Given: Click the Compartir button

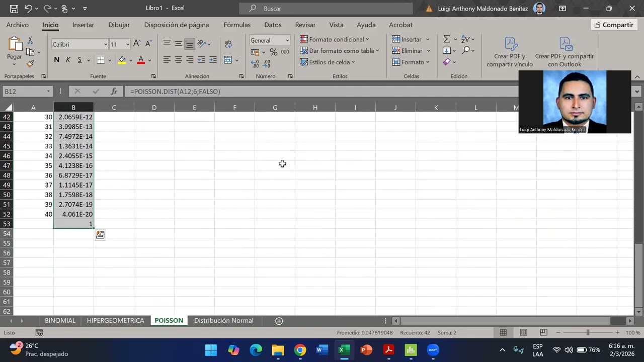Looking at the screenshot, I should pyautogui.click(x=614, y=25).
